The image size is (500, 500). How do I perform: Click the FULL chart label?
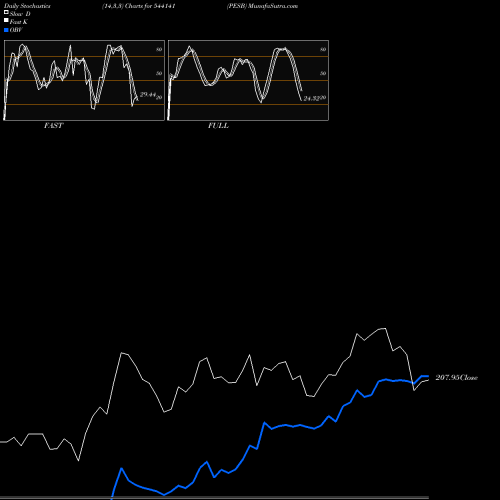point(218,126)
